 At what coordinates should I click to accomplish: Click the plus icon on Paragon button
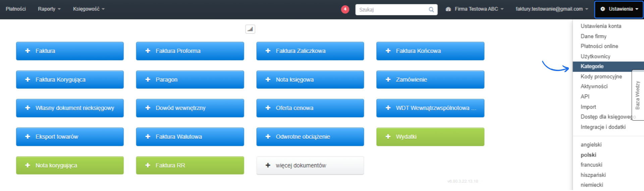pyautogui.click(x=148, y=79)
